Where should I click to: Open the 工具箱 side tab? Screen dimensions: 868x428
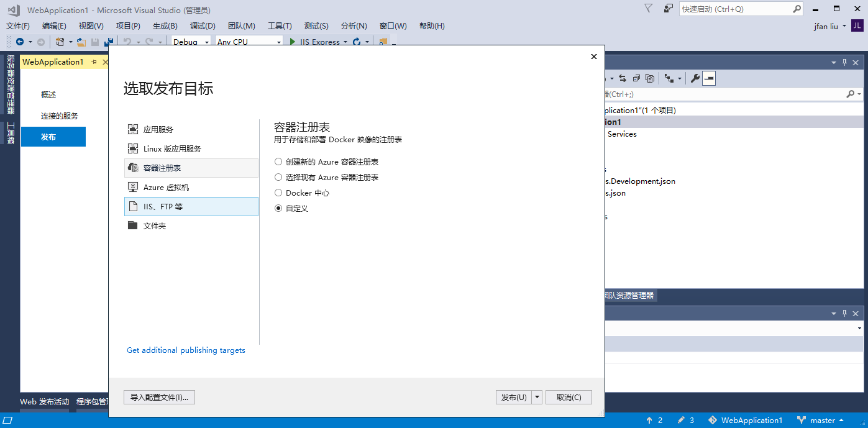pyautogui.click(x=11, y=132)
